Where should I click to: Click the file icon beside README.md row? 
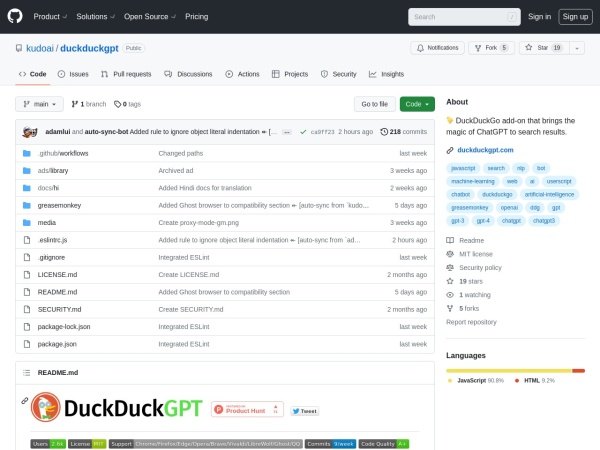click(x=27, y=292)
